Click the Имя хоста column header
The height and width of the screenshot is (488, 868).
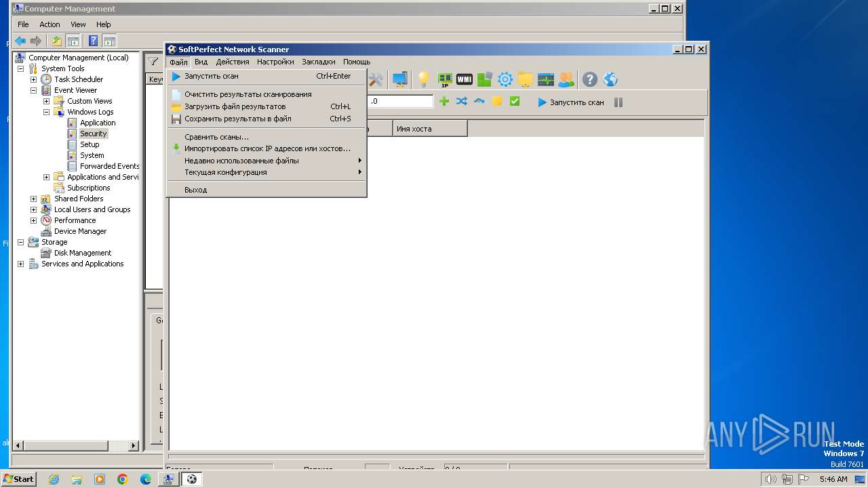[x=430, y=129]
